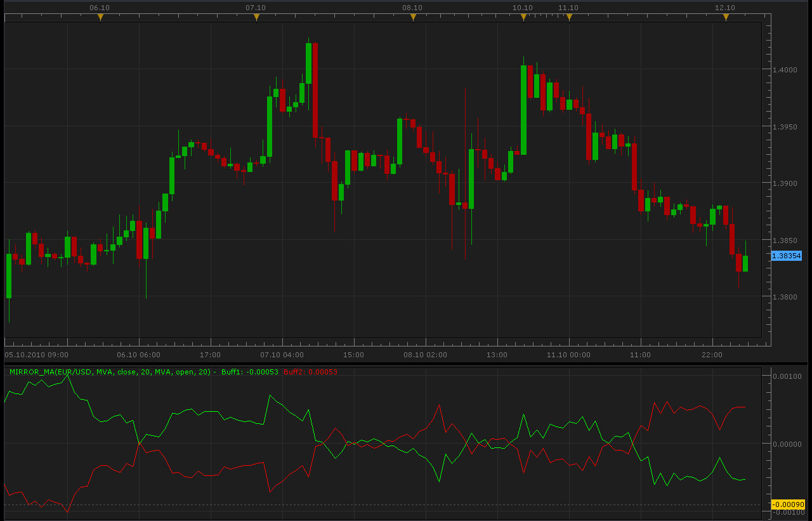Click the 11:00 time axis label
The height and width of the screenshot is (521, 812).
pyautogui.click(x=641, y=355)
